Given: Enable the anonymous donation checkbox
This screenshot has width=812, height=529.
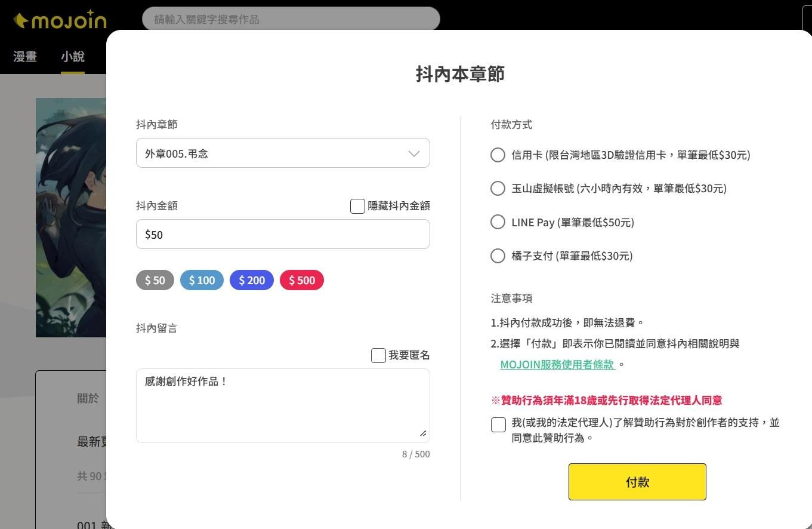Looking at the screenshot, I should click(x=378, y=356).
